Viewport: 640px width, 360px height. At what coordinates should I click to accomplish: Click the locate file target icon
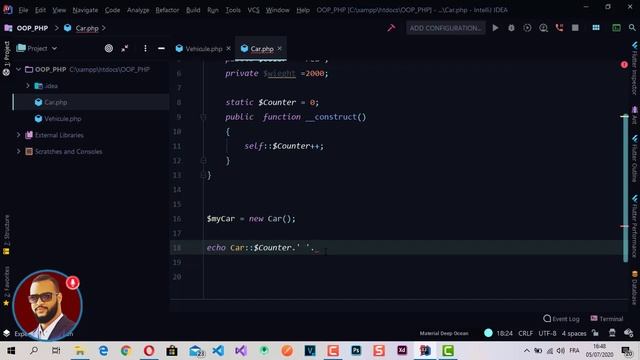[109, 48]
